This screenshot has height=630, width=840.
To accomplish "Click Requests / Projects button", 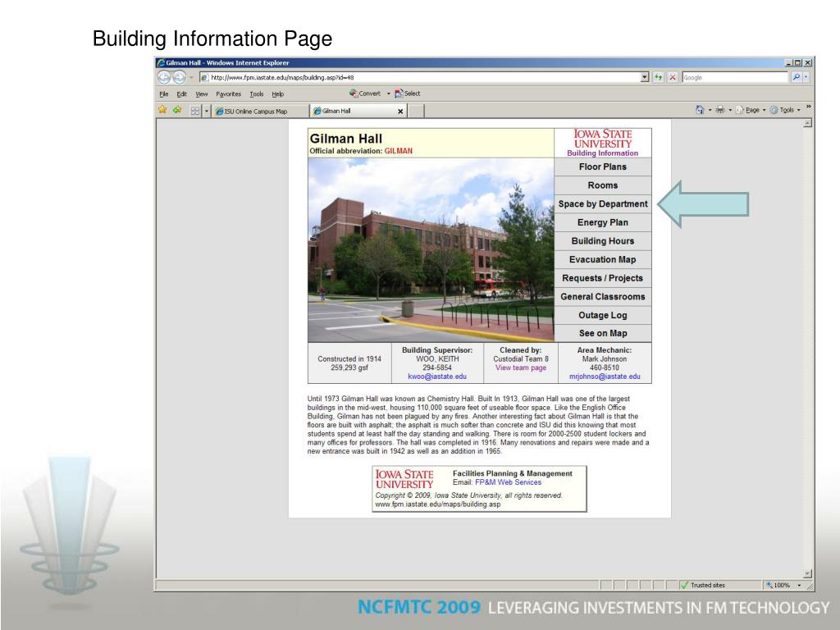I will coord(603,278).
